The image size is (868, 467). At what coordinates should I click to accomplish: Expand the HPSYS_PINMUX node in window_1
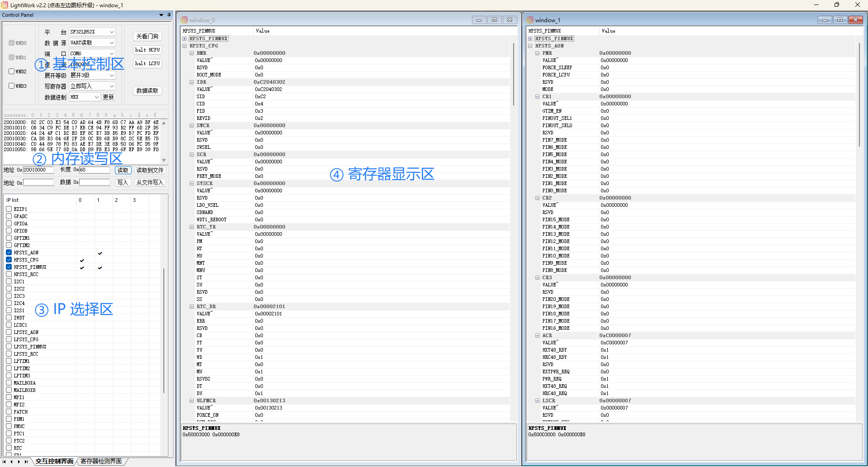530,38
